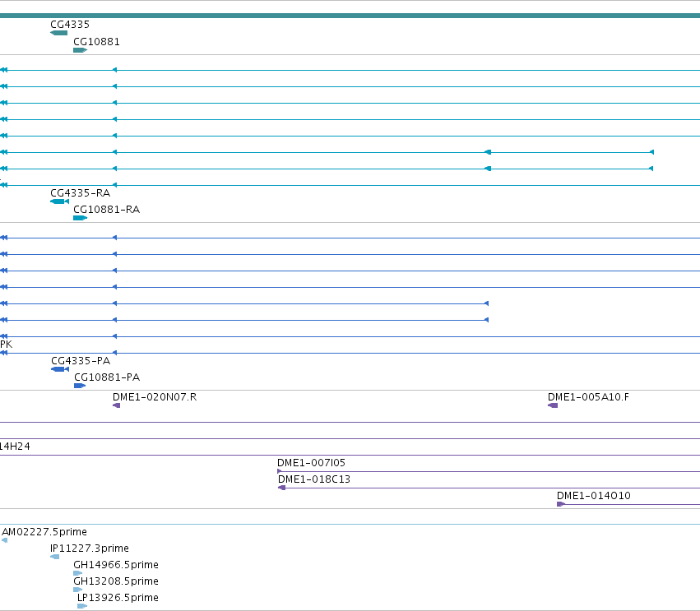Image resolution: width=700 pixels, height=611 pixels.
Task: Click the CG10881-PA label
Action: point(107,377)
